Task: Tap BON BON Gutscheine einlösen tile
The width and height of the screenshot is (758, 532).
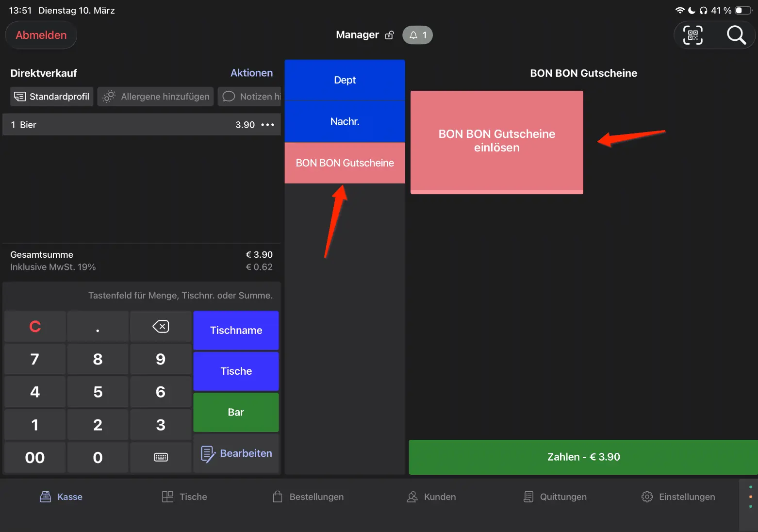Action: click(497, 142)
